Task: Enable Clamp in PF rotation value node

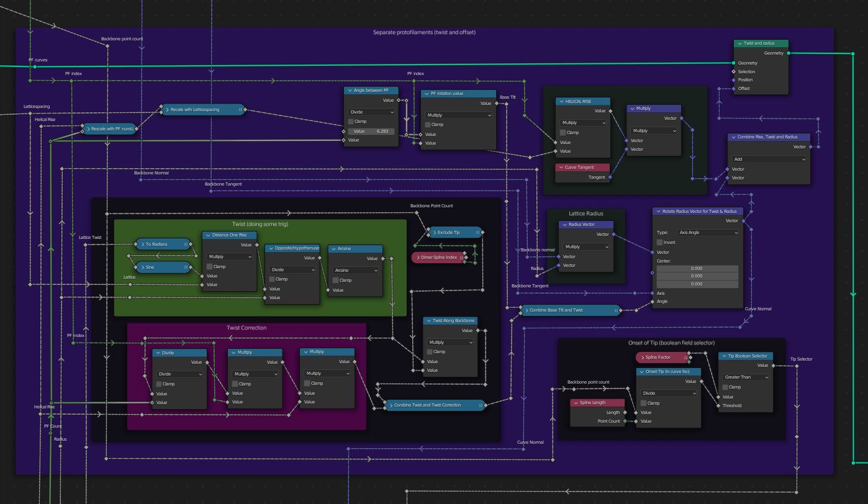Action: tap(428, 125)
